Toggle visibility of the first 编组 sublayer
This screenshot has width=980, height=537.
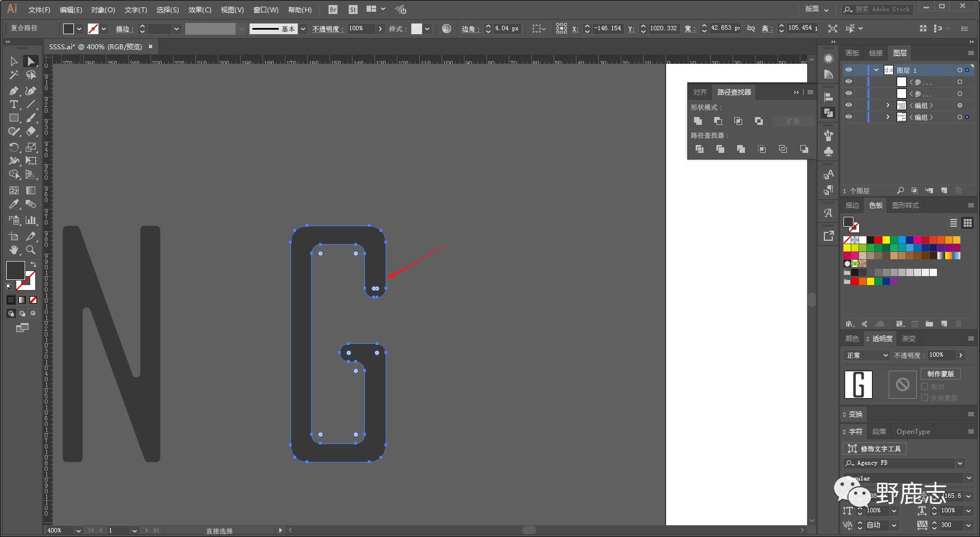[x=848, y=105]
